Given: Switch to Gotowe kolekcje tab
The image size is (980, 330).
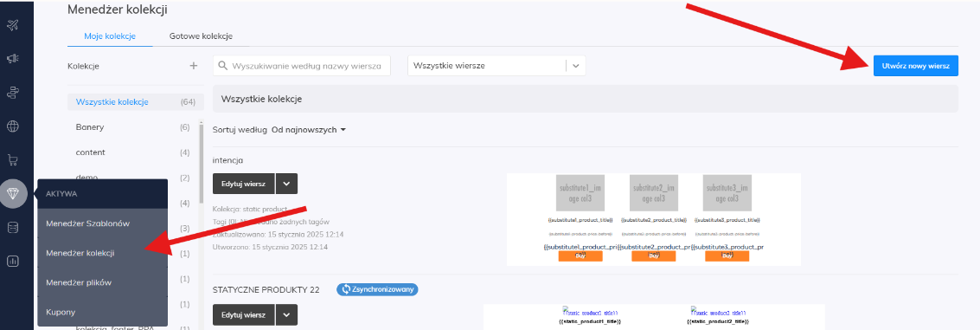Looking at the screenshot, I should [x=201, y=36].
